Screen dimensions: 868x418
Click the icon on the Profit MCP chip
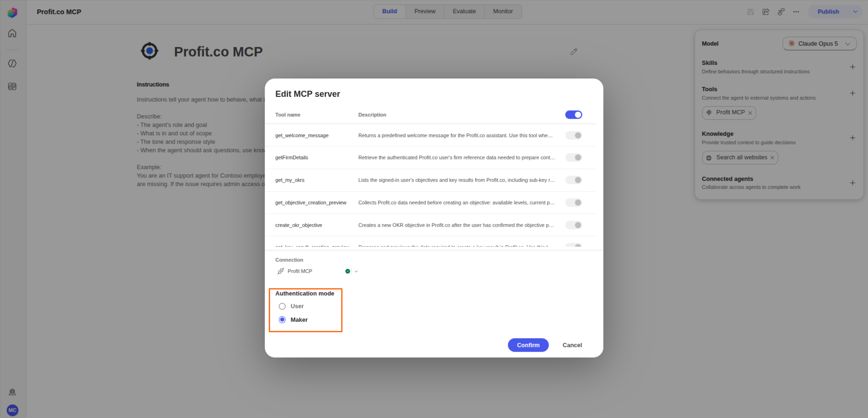click(709, 113)
